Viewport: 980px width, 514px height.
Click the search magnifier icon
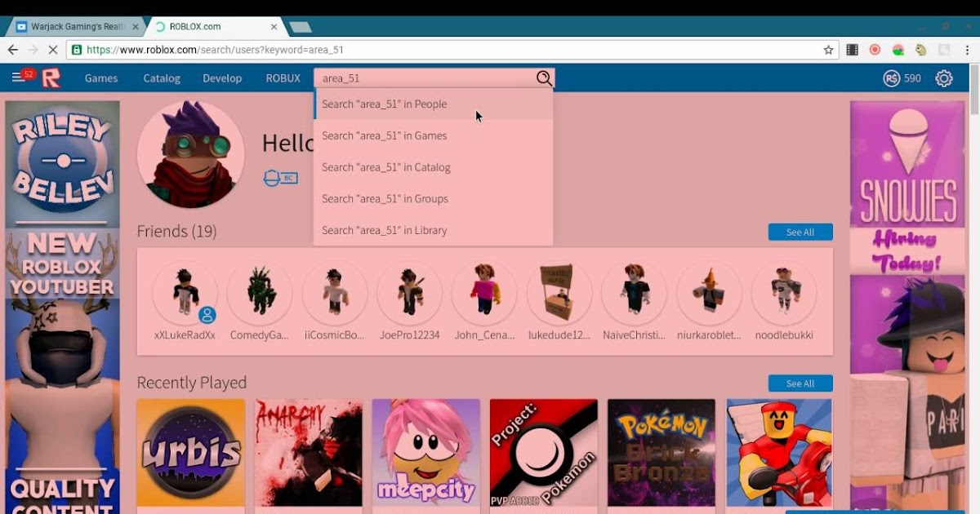click(x=544, y=78)
